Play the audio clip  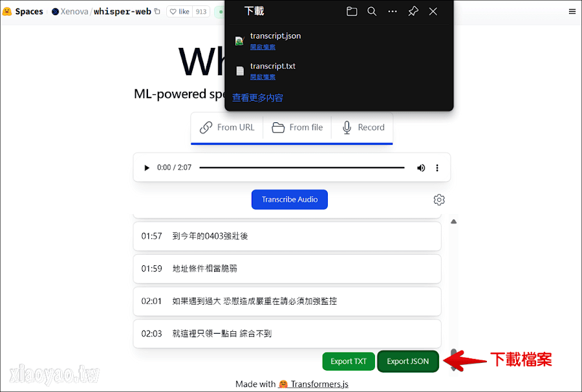(x=147, y=168)
